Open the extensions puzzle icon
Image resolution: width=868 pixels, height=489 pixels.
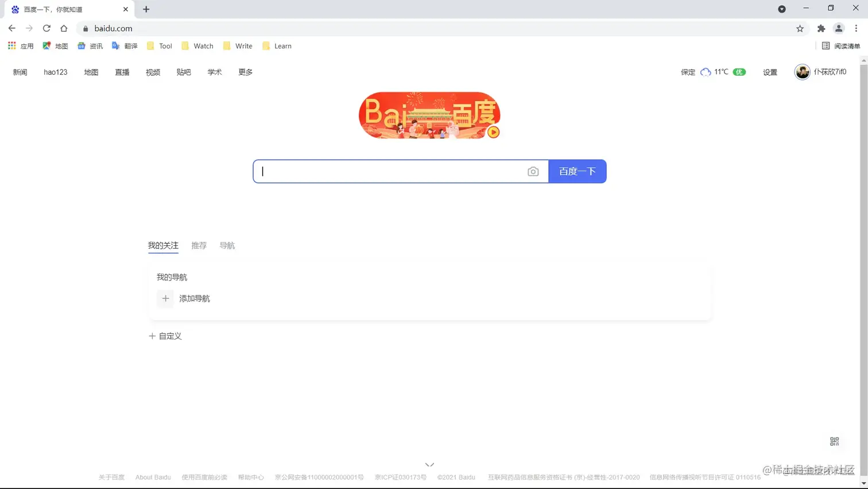[x=821, y=29]
